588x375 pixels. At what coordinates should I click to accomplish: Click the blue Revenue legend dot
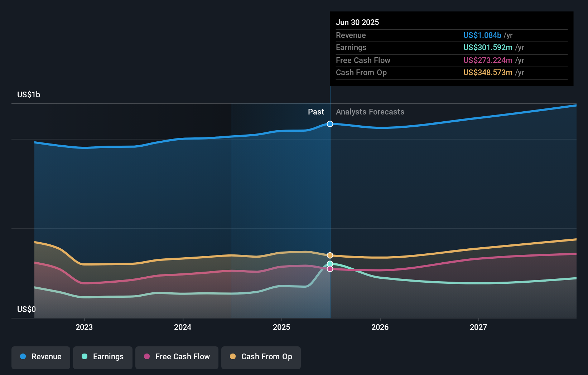[24, 357]
